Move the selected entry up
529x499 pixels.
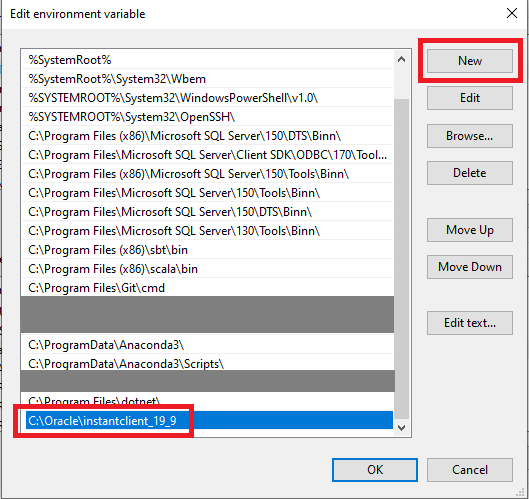470,230
